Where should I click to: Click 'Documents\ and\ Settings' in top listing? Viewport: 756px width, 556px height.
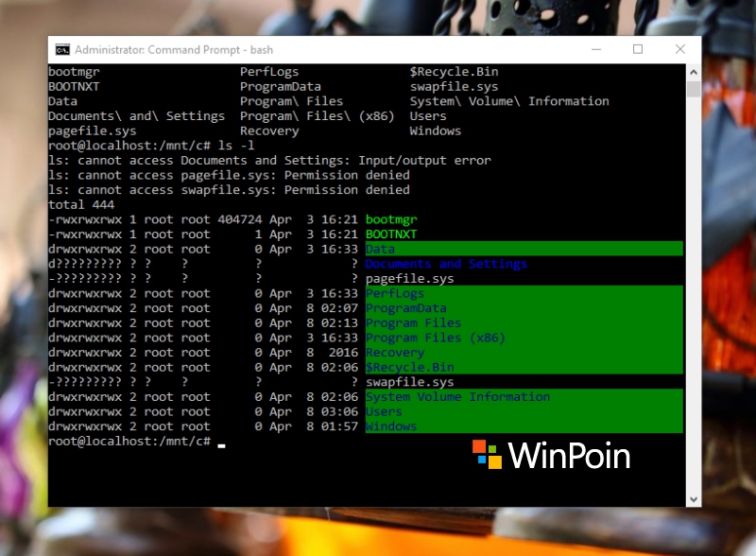click(136, 116)
